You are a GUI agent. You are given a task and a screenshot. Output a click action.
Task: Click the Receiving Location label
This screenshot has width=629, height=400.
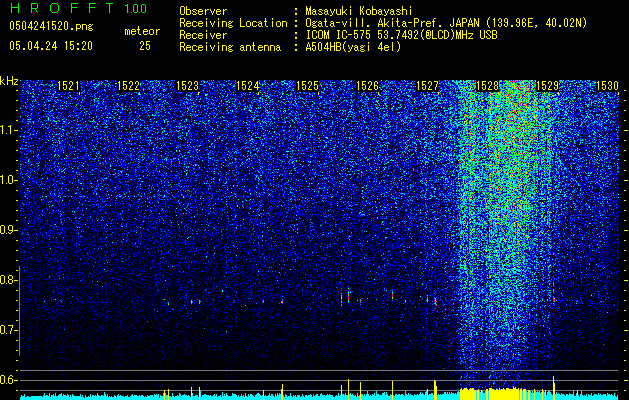tap(233, 23)
